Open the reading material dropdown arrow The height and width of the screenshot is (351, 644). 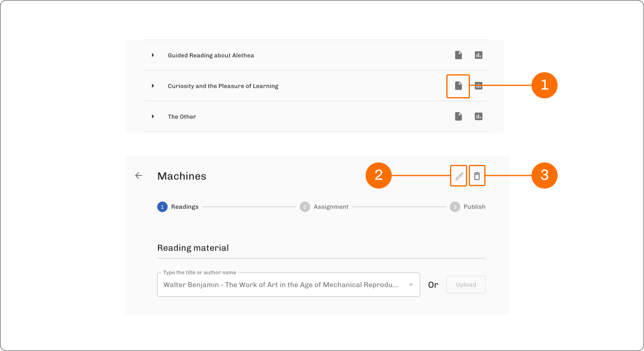click(x=411, y=285)
